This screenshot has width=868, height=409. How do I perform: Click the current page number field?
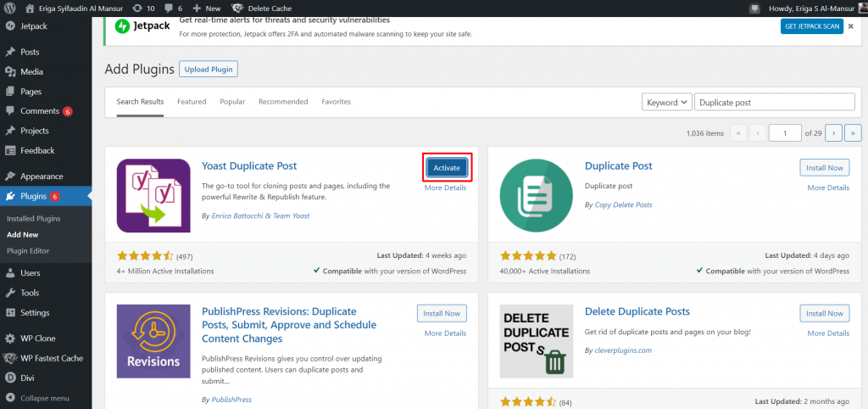784,133
